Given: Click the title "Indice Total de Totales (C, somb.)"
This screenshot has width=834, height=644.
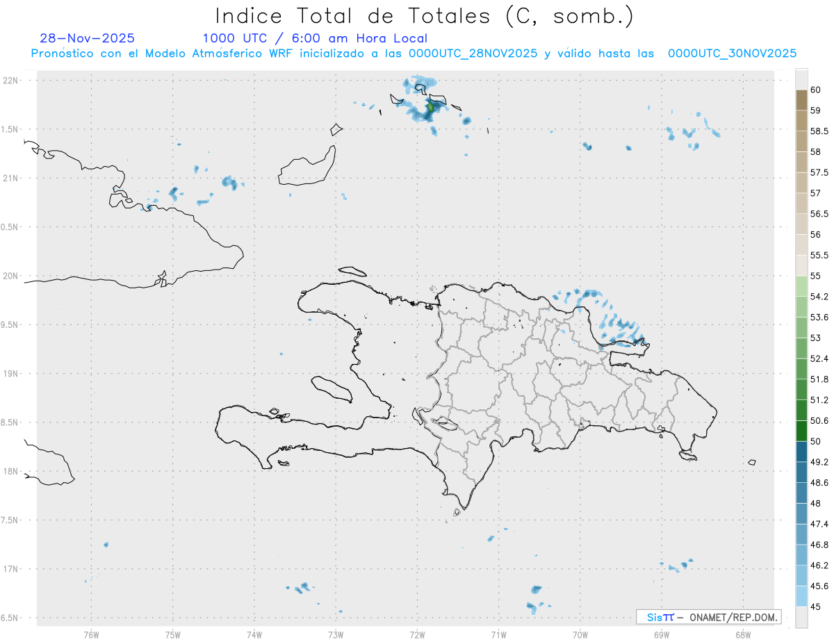Looking at the screenshot, I should click(425, 16).
